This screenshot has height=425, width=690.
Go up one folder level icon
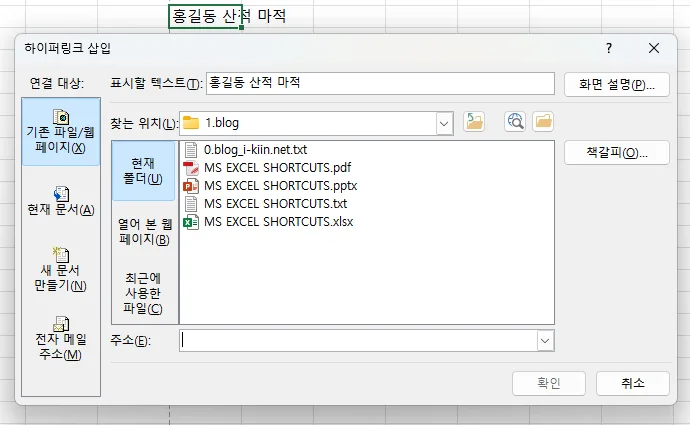474,122
